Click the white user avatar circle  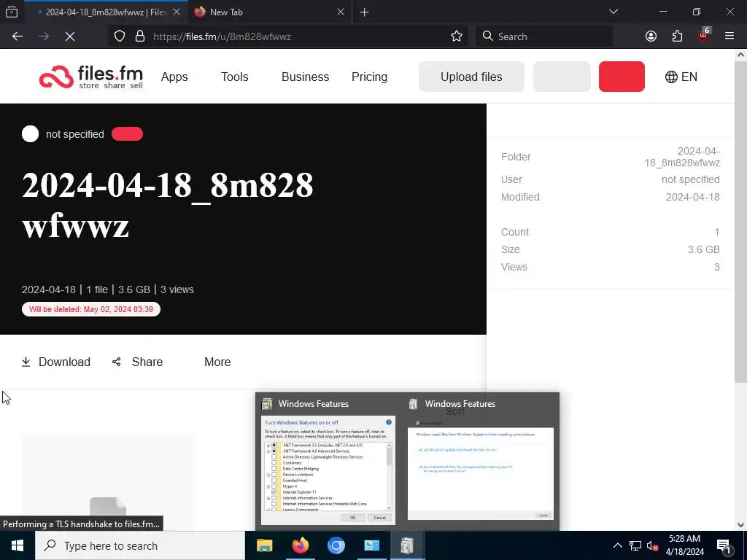click(30, 134)
